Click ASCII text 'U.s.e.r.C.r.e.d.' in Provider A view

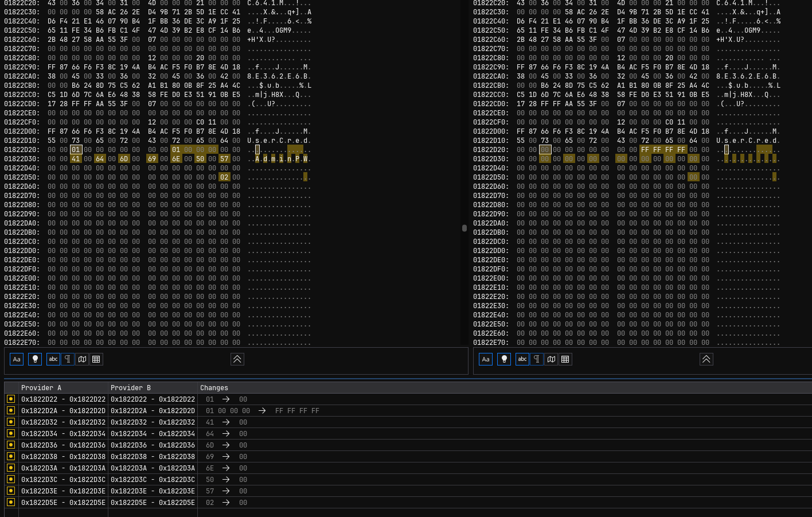pyautogui.click(x=279, y=141)
